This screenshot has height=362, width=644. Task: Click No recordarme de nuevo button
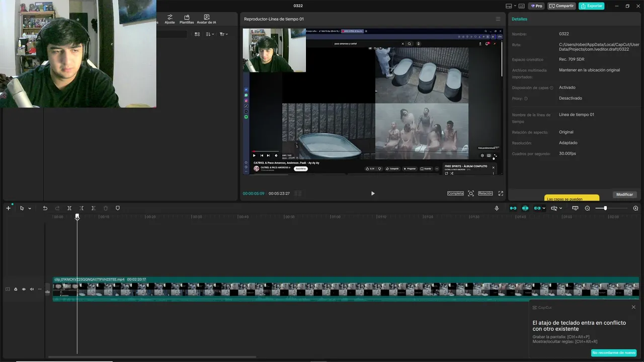[x=614, y=353]
